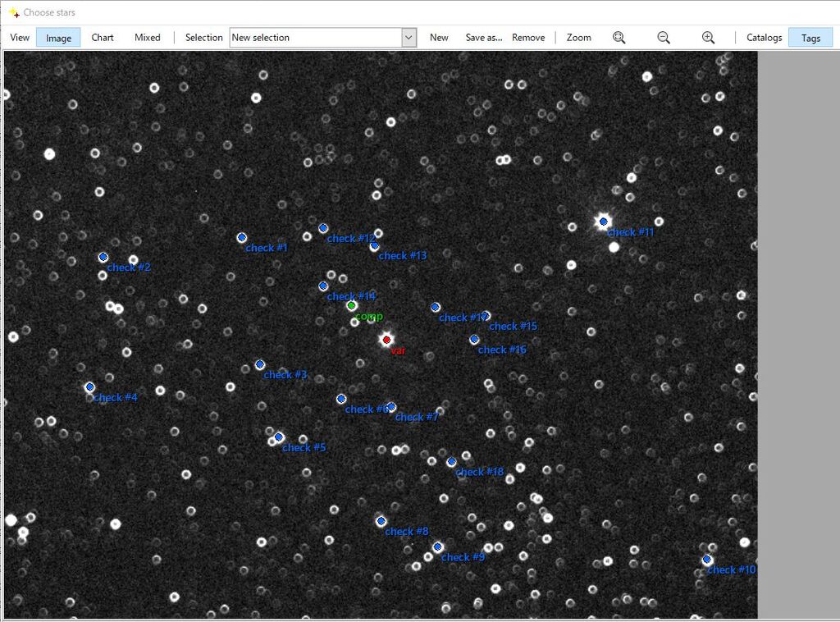The width and height of the screenshot is (840, 622).
Task: Click the 'check #2' label text
Action: 129,268
